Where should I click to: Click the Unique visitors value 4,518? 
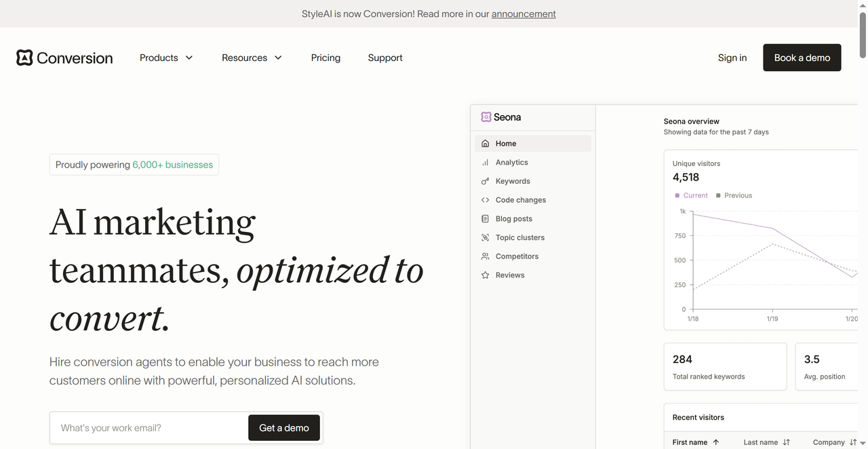pos(686,177)
